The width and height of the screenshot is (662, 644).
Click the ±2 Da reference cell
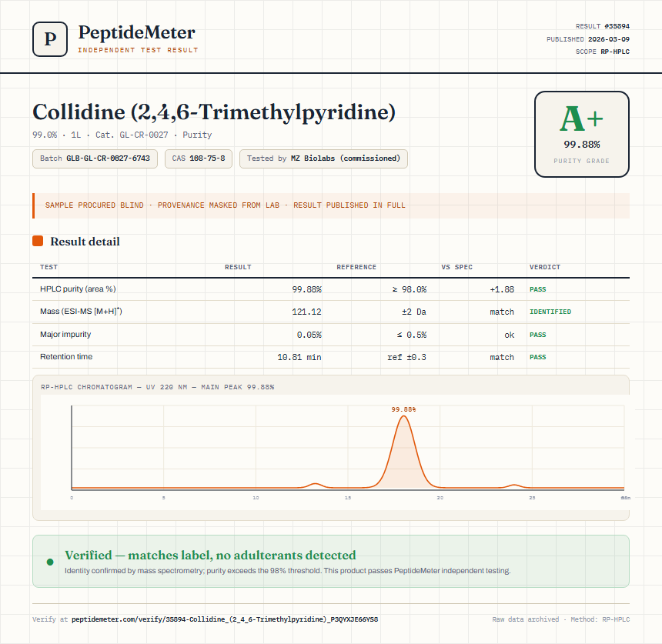point(414,312)
